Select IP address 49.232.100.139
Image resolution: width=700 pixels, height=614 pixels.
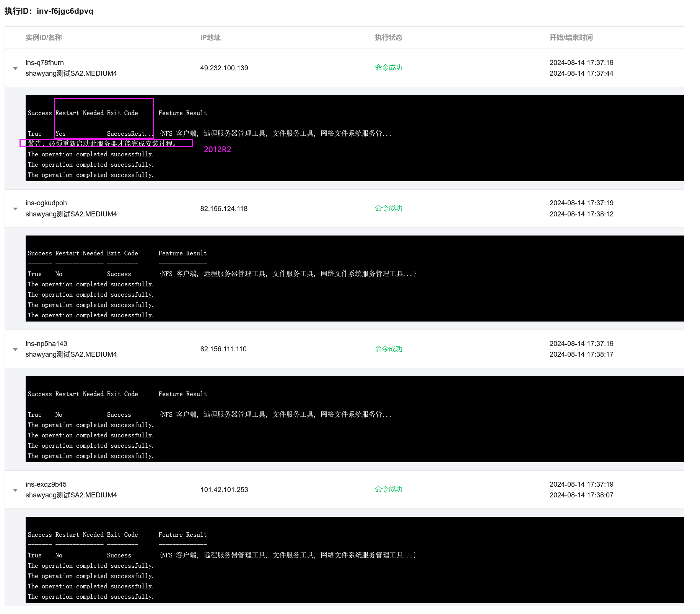(224, 68)
